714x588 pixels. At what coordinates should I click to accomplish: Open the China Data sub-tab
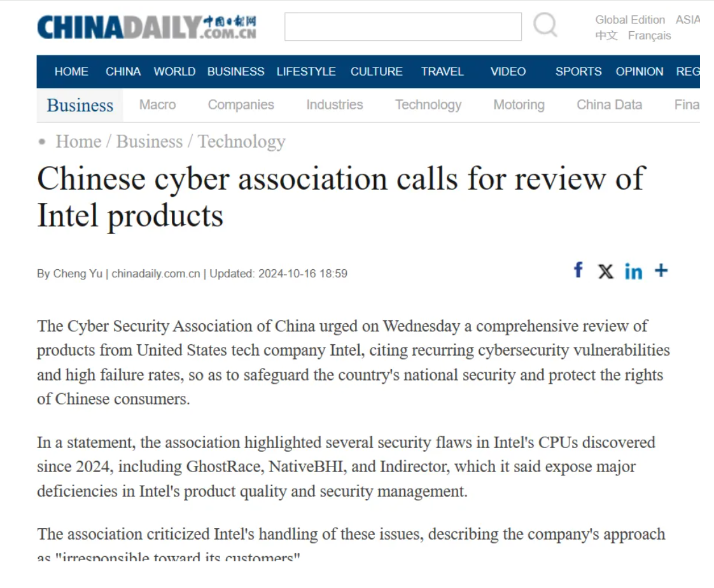click(x=609, y=105)
